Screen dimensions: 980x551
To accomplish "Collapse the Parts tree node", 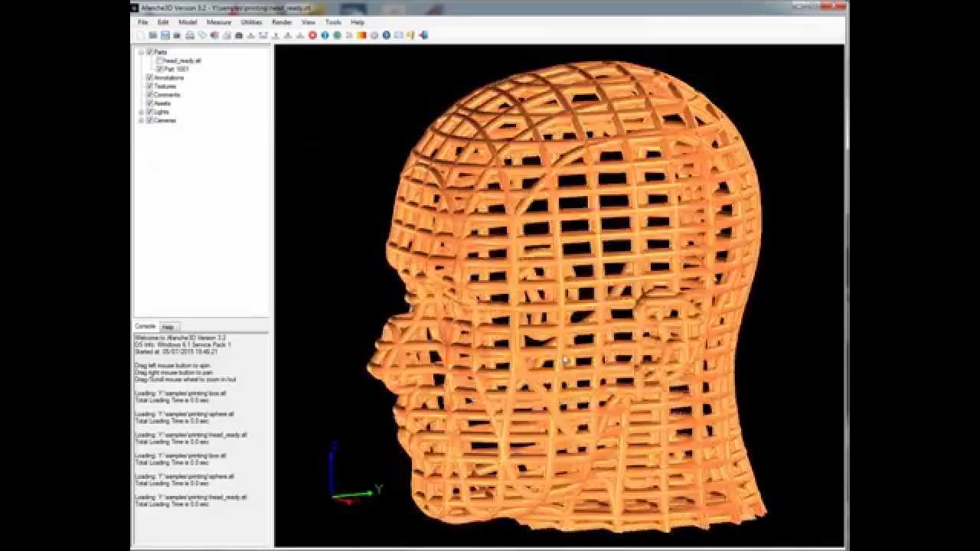I will (141, 52).
